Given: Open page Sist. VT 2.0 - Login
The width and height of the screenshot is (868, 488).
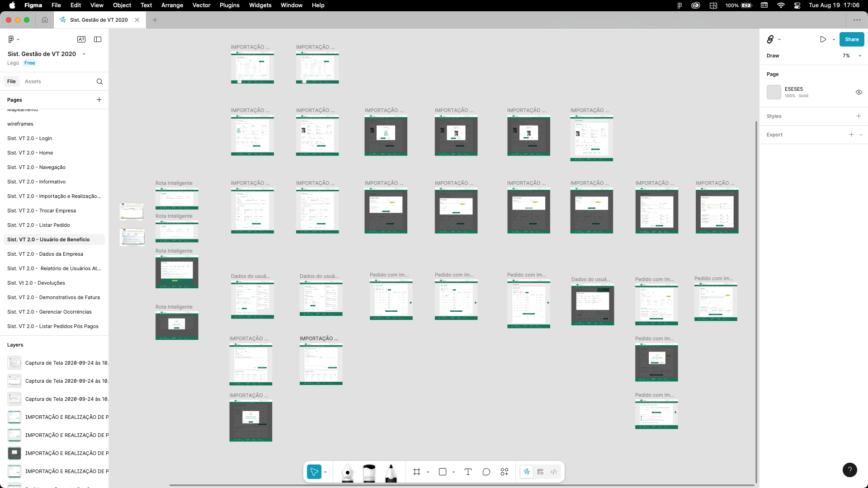Looking at the screenshot, I should 29,138.
